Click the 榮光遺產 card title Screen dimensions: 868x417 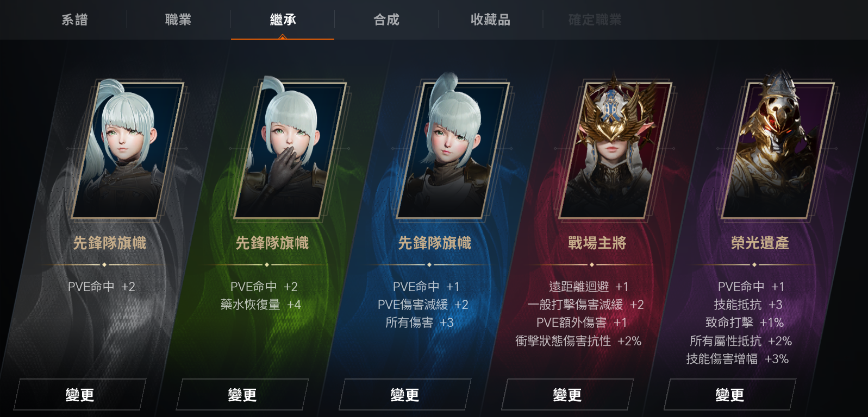760,243
